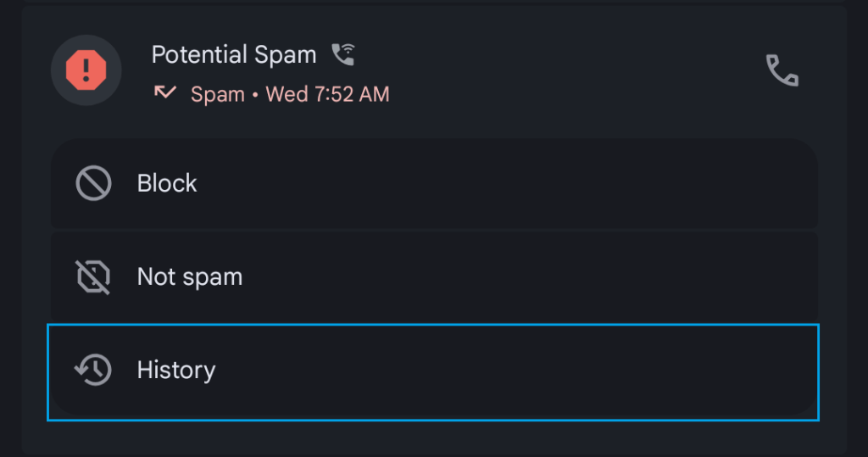
Task: Open the highlighted History row
Action: [434, 371]
